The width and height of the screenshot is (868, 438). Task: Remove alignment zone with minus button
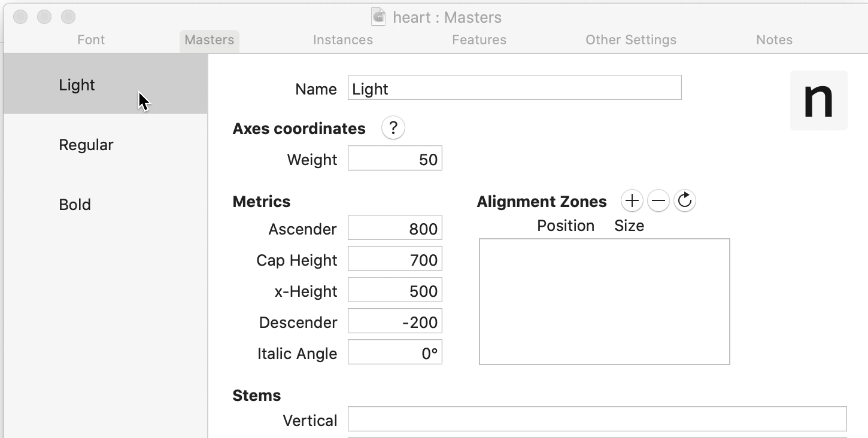(658, 201)
